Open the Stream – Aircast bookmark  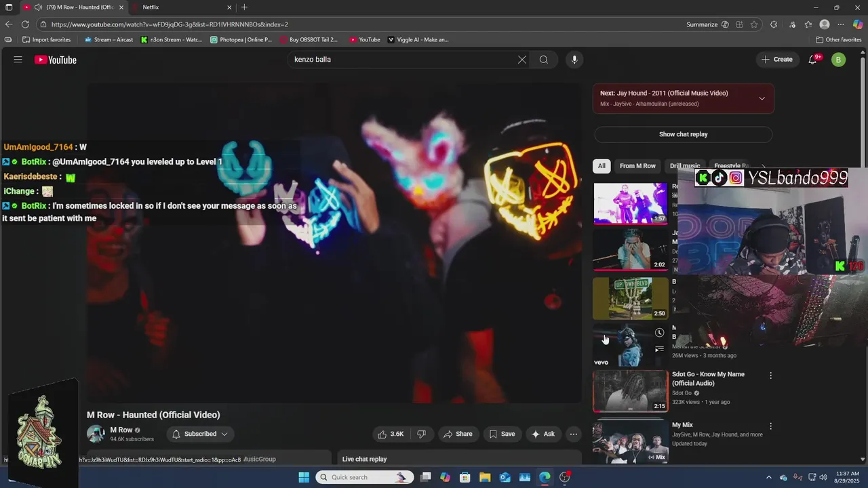click(x=108, y=39)
